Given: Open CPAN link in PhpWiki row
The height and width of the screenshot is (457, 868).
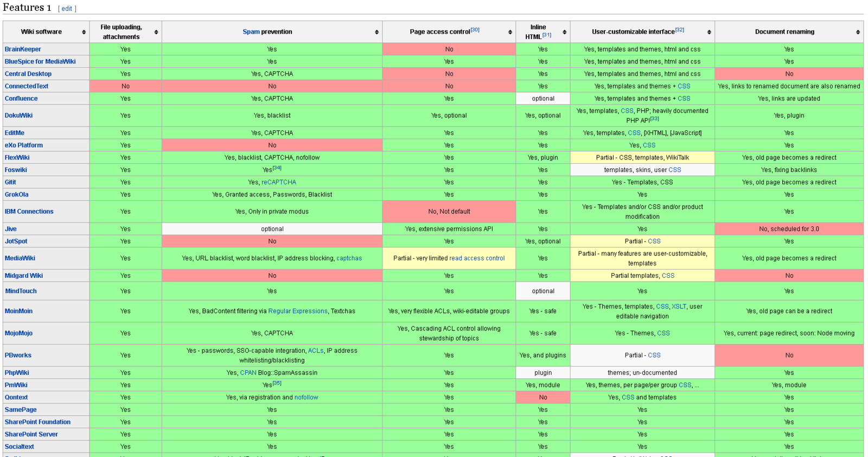Looking at the screenshot, I should point(248,373).
